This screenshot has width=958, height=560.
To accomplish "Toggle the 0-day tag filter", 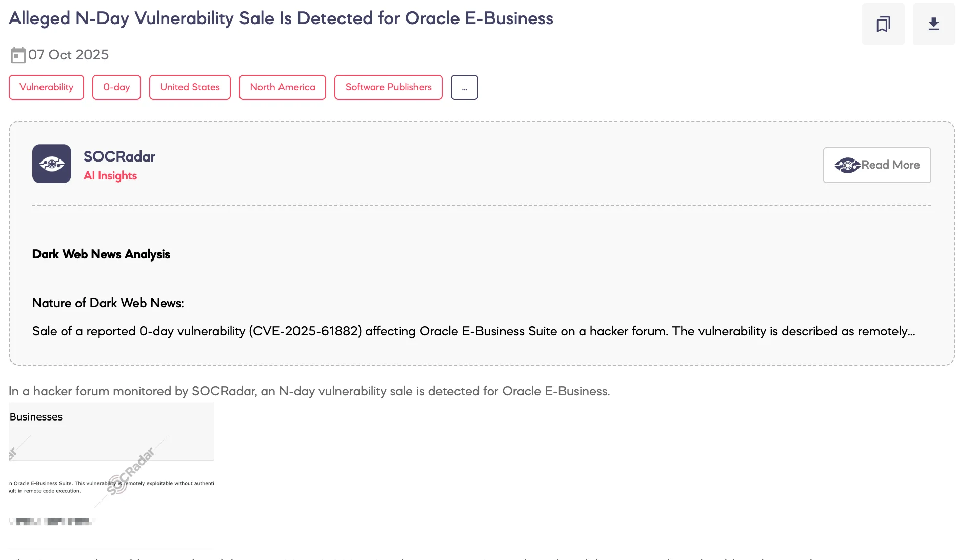I will [x=116, y=87].
